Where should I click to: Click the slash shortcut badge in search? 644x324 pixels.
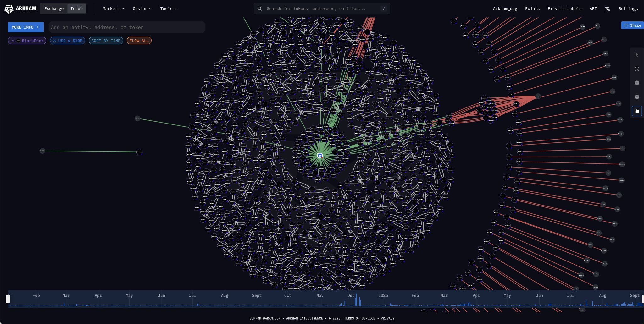click(383, 8)
